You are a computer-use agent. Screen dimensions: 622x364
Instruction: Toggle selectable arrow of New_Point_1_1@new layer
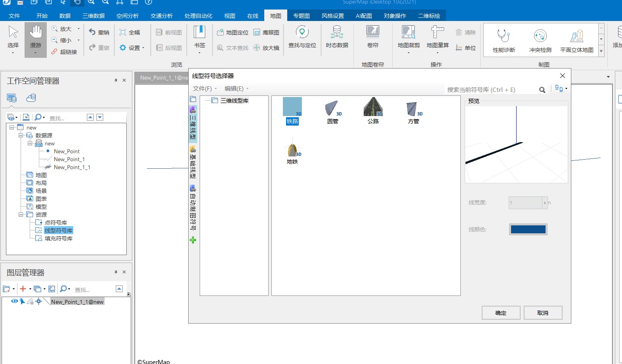pos(22,301)
